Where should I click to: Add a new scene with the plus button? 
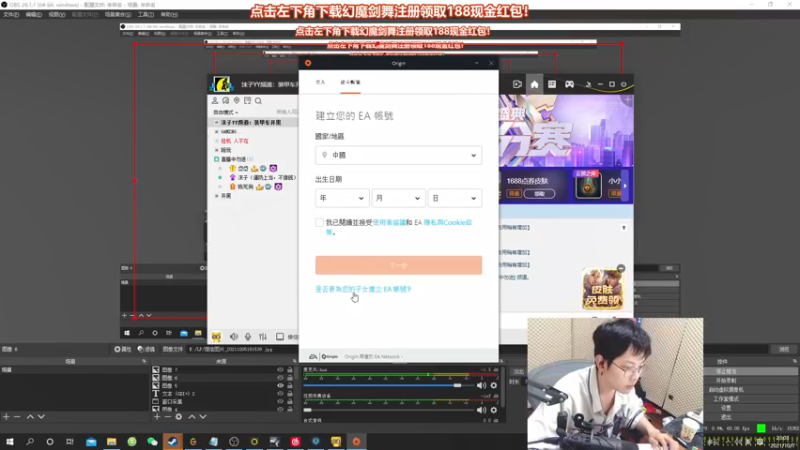point(6,417)
